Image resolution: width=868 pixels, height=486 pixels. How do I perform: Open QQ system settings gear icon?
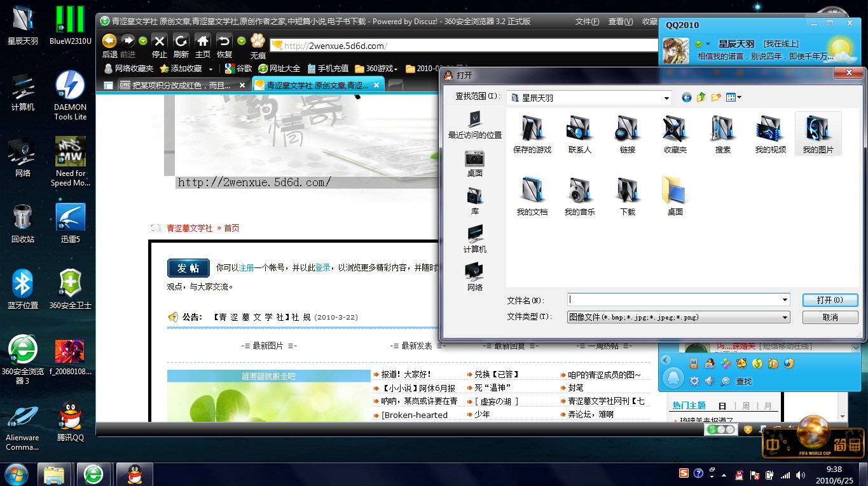tap(694, 381)
